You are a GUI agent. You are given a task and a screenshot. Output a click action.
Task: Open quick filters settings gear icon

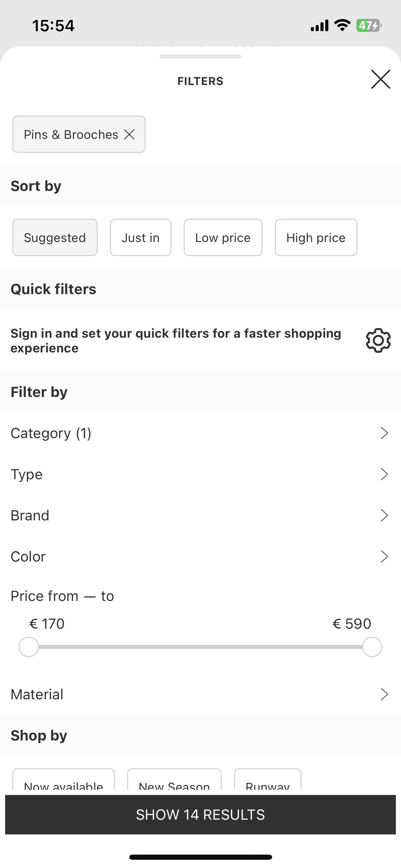(378, 340)
